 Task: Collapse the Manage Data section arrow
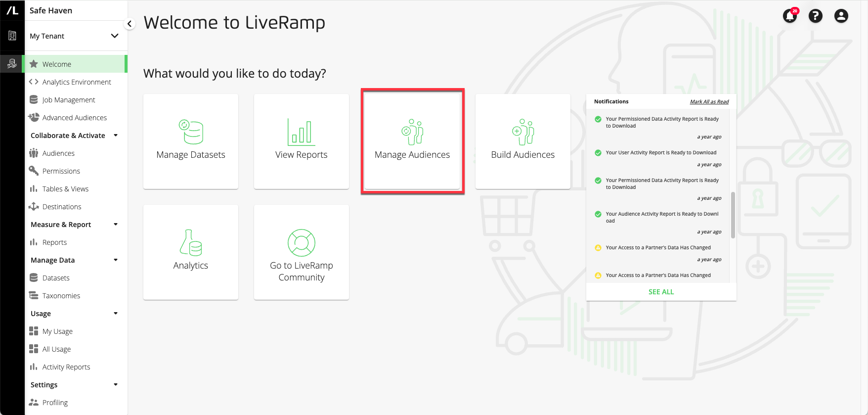(x=116, y=260)
